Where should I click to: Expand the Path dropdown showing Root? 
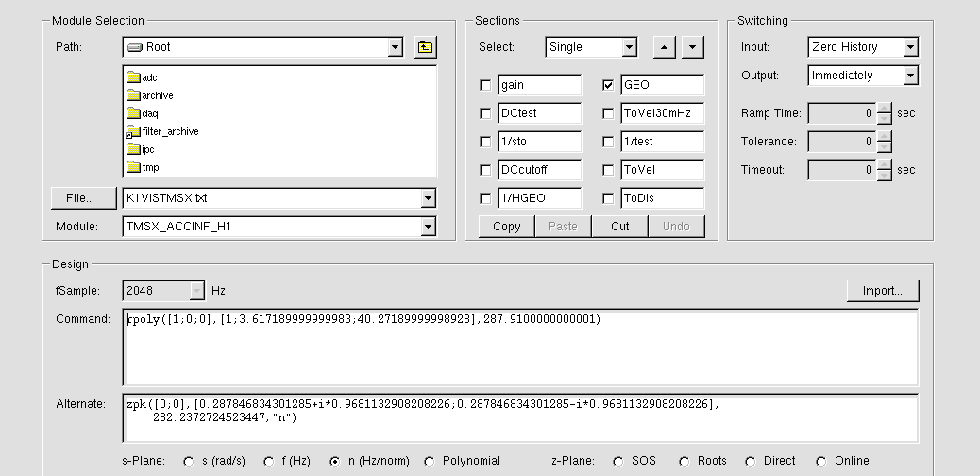395,47
